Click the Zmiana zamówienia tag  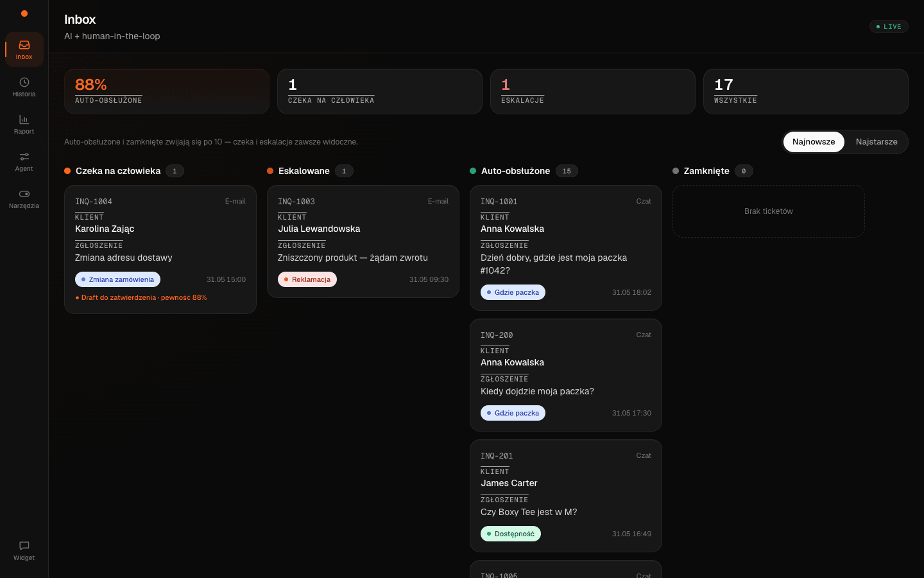tap(117, 279)
